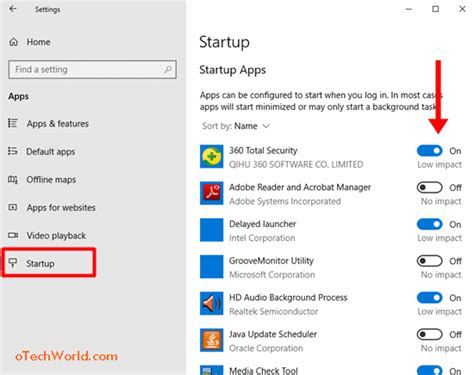Maximize the Settings window
Screen dimensions: 474x375
[435, 9]
